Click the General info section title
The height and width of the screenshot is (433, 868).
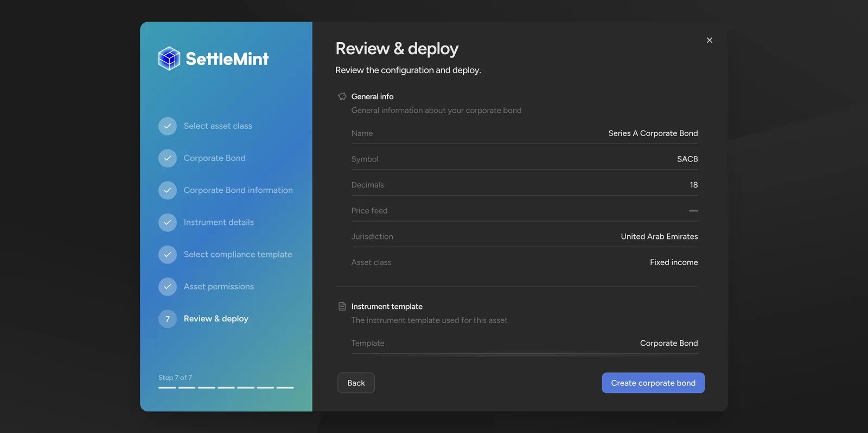[x=372, y=96]
